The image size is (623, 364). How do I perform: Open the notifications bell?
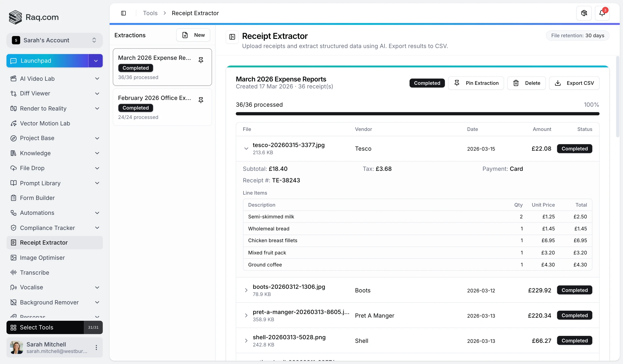603,13
